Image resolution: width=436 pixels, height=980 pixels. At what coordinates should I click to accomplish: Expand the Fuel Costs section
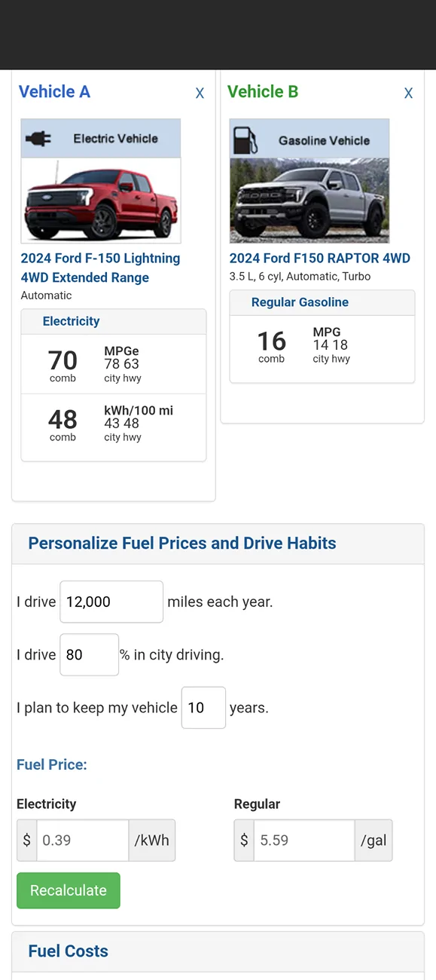[x=67, y=951]
